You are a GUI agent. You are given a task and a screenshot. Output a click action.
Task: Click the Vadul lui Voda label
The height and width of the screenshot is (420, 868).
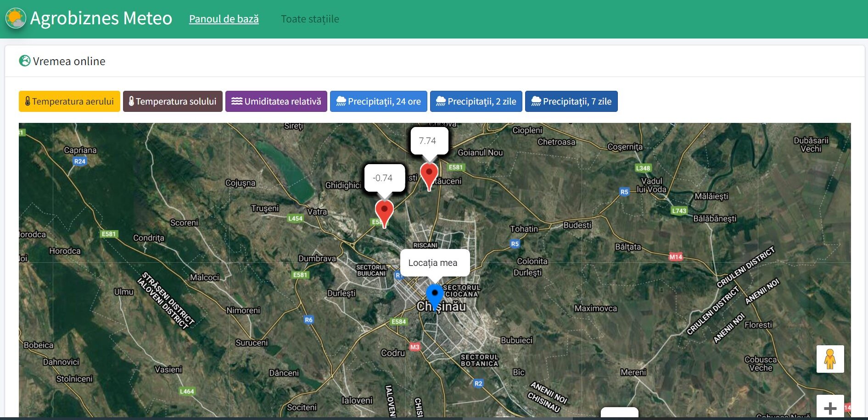651,185
